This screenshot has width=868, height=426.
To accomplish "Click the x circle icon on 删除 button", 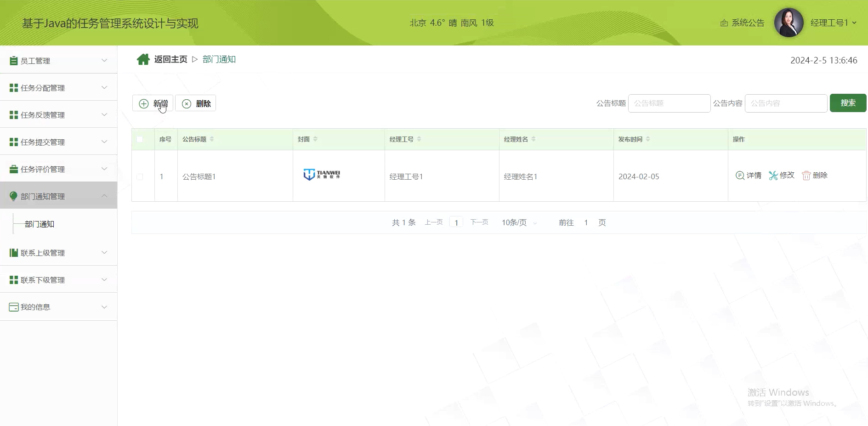I will pos(187,104).
